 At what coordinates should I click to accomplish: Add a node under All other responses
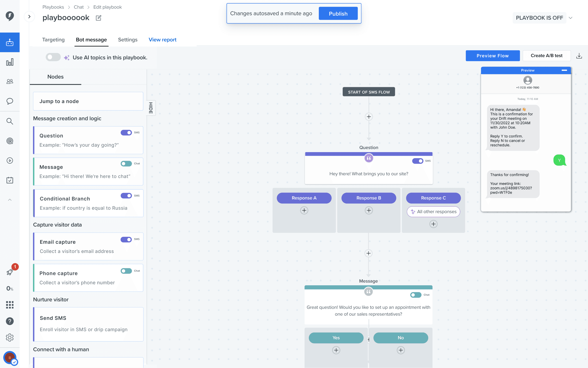tap(433, 224)
